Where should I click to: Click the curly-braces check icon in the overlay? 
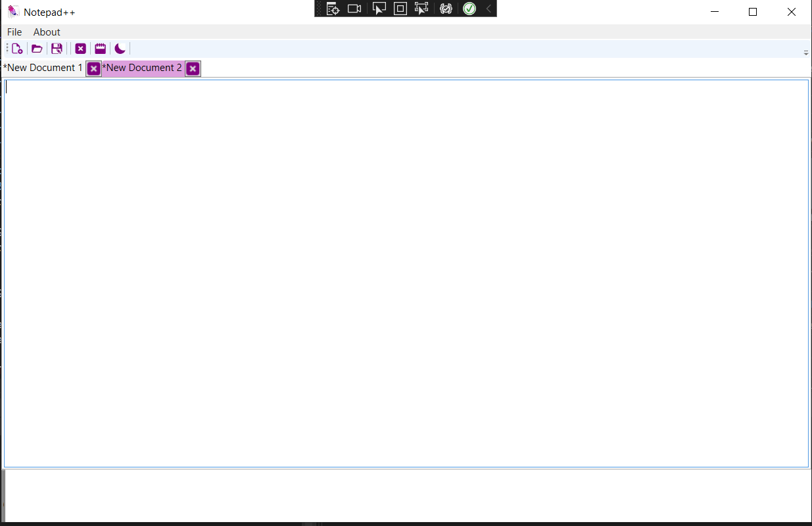pyautogui.click(x=446, y=9)
